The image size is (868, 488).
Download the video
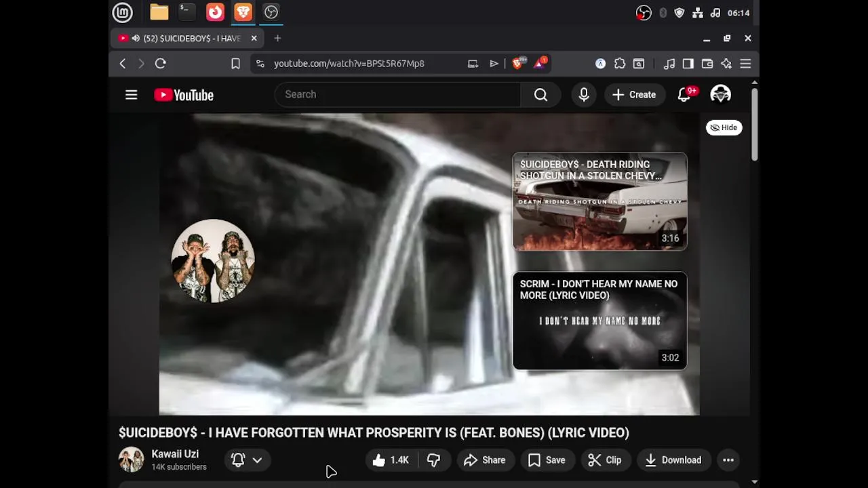point(673,460)
